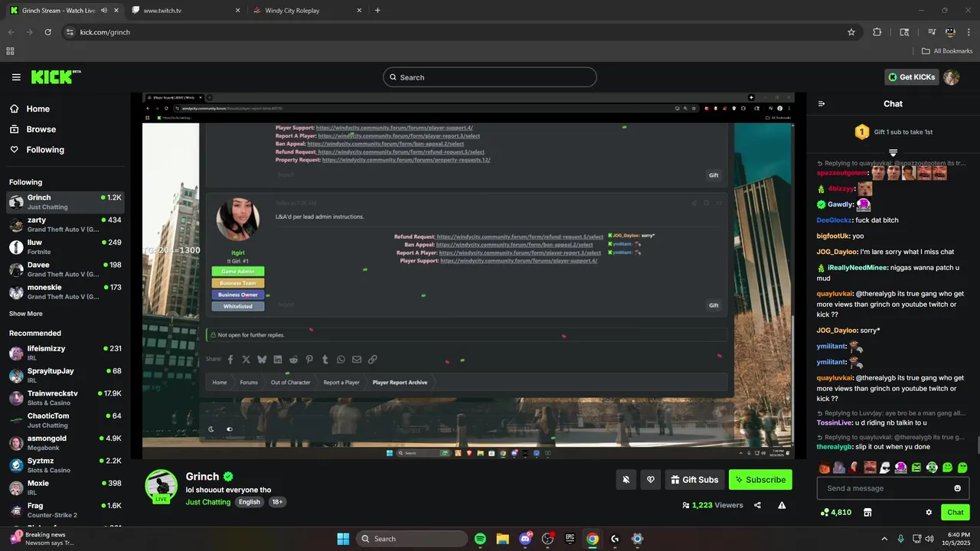The width and height of the screenshot is (980, 551).
Task: Open the Chrome apps grid shortcut
Action: click(x=10, y=51)
